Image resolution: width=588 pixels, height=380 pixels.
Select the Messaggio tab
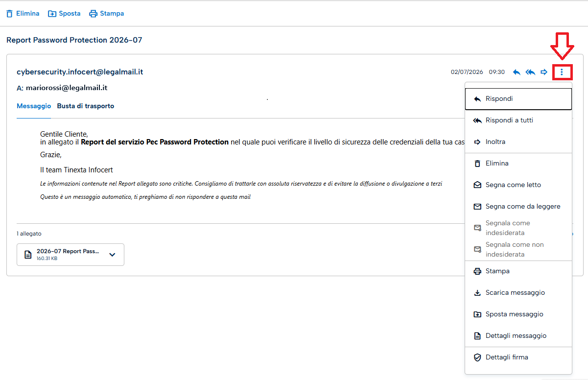(34, 106)
